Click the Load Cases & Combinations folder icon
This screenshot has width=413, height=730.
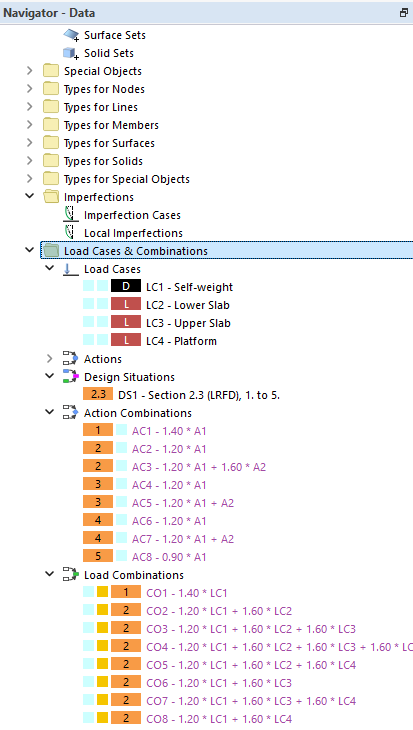(51, 251)
